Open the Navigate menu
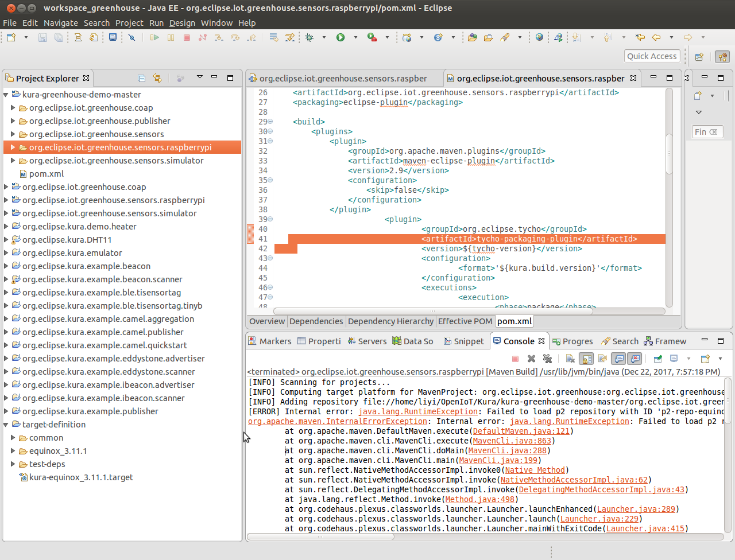This screenshot has width=735, height=560. (61, 23)
